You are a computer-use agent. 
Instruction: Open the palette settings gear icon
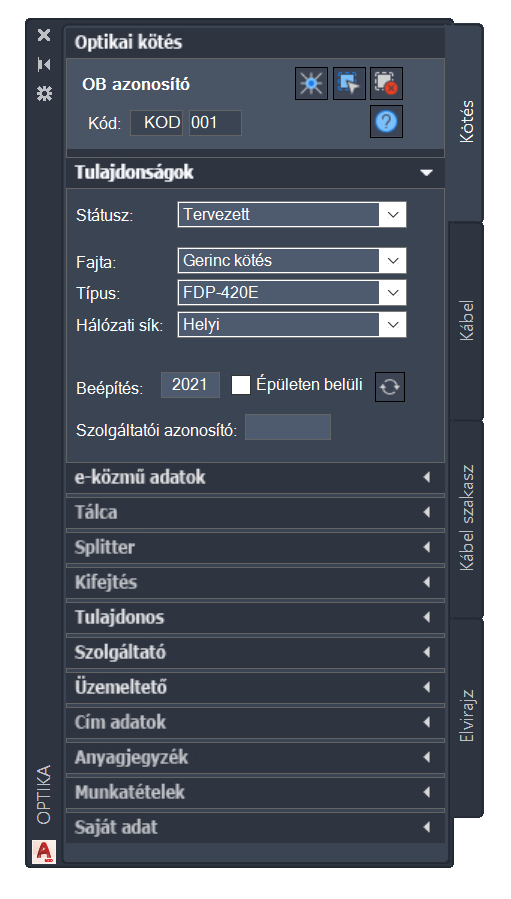(44, 93)
